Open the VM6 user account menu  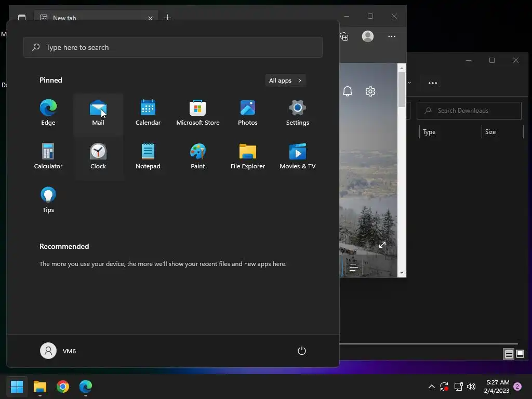click(58, 351)
